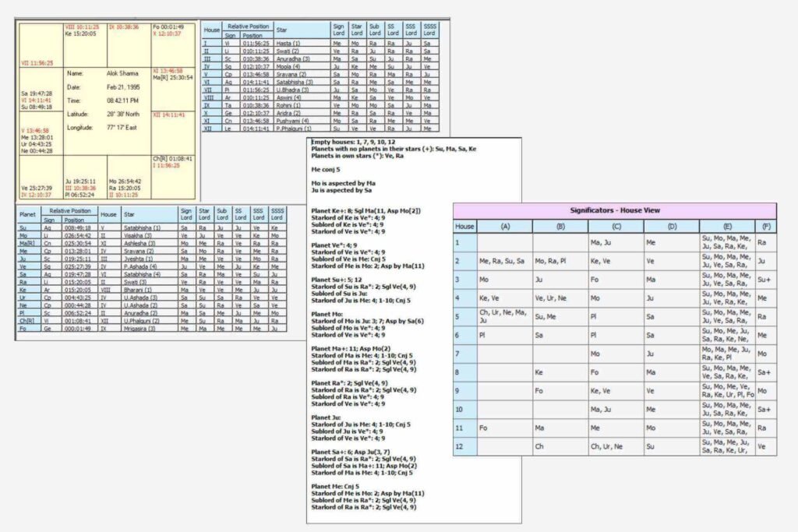
Task: Select column (A) header in Significators table
Action: point(504,226)
